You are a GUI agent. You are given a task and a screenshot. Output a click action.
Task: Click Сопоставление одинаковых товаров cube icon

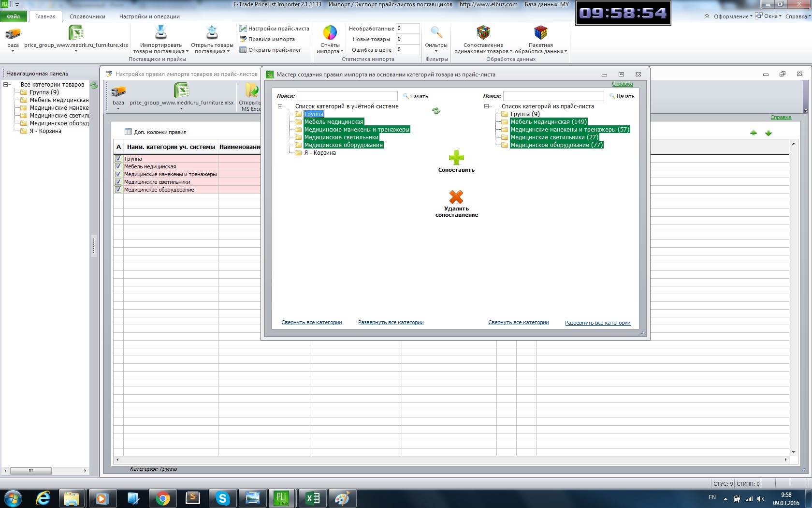coord(483,32)
